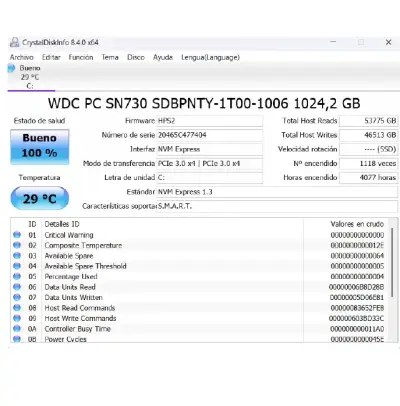
Task: Open the Lengua(Language) menu
Action: (x=210, y=57)
